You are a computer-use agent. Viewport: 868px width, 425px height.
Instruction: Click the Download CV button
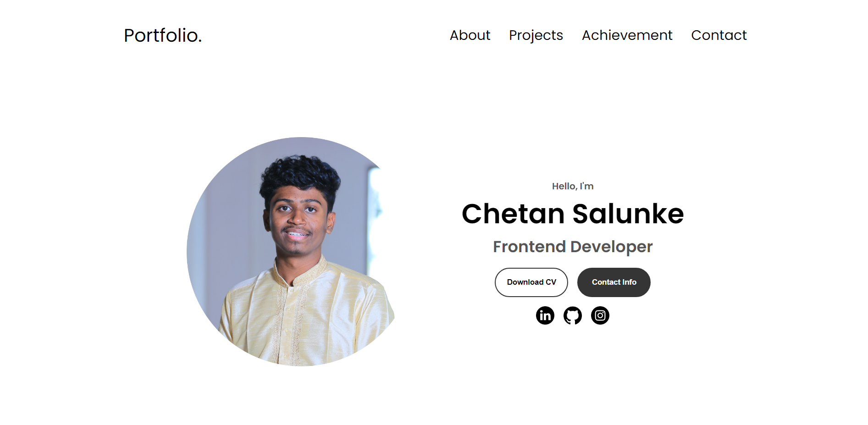(x=531, y=282)
